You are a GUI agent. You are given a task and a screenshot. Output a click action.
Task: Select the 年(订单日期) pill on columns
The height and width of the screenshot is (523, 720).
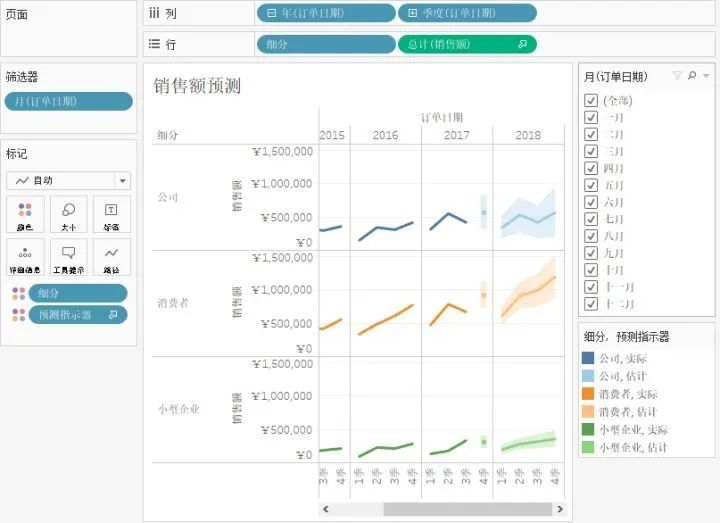326,13
